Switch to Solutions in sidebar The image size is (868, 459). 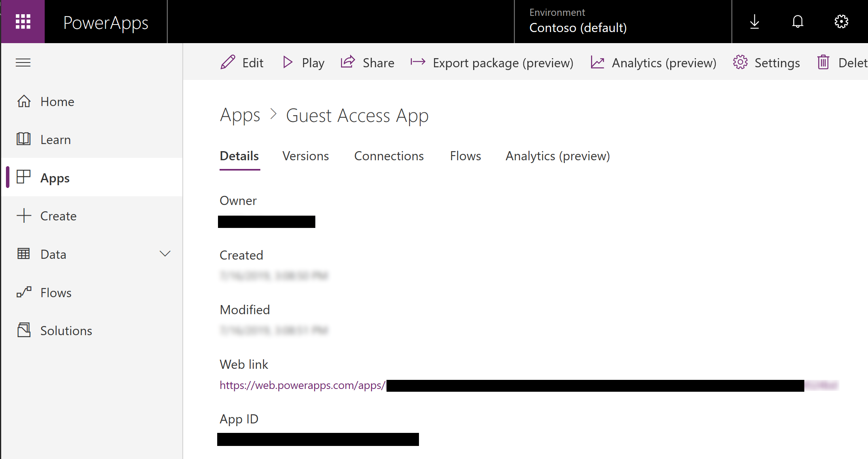tap(66, 330)
